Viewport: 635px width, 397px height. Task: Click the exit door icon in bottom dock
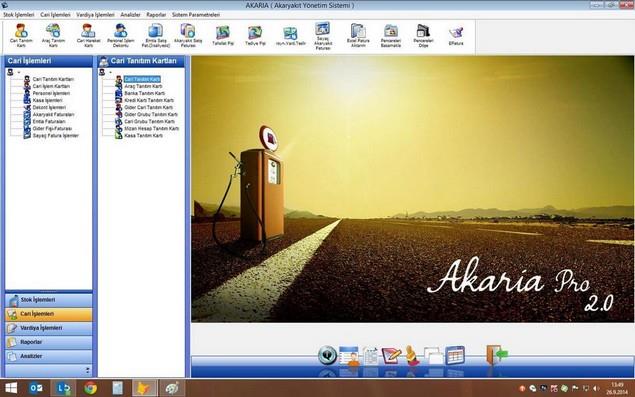point(496,355)
